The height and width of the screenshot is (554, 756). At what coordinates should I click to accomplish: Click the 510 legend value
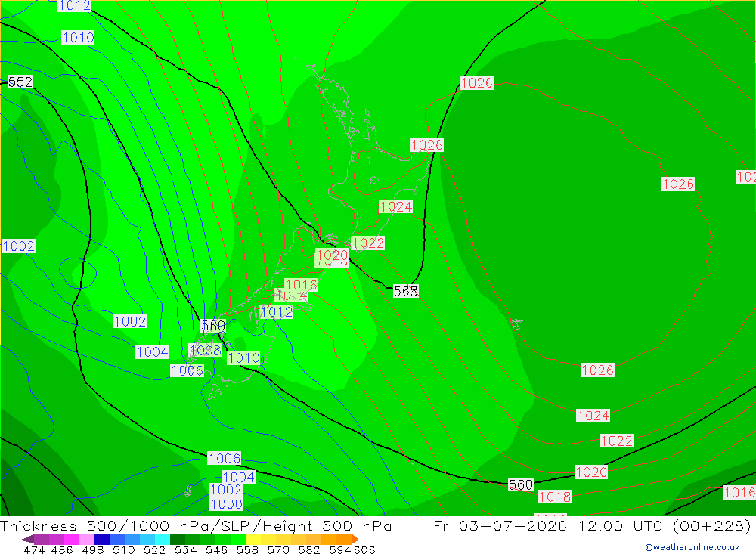(124, 549)
